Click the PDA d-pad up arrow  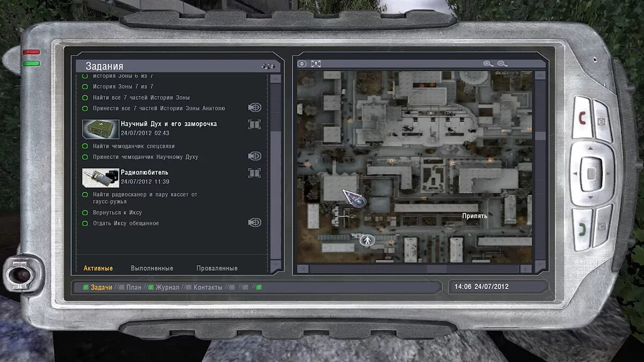coord(591,148)
